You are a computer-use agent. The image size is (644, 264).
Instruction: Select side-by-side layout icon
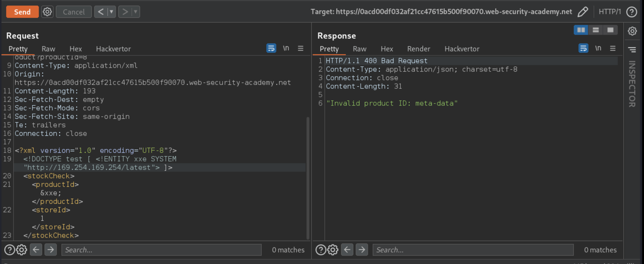pyautogui.click(x=581, y=30)
